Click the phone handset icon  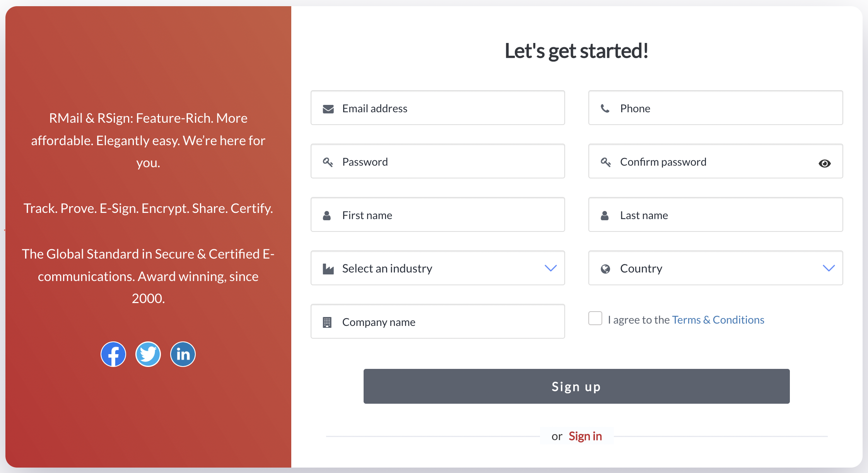605,109
